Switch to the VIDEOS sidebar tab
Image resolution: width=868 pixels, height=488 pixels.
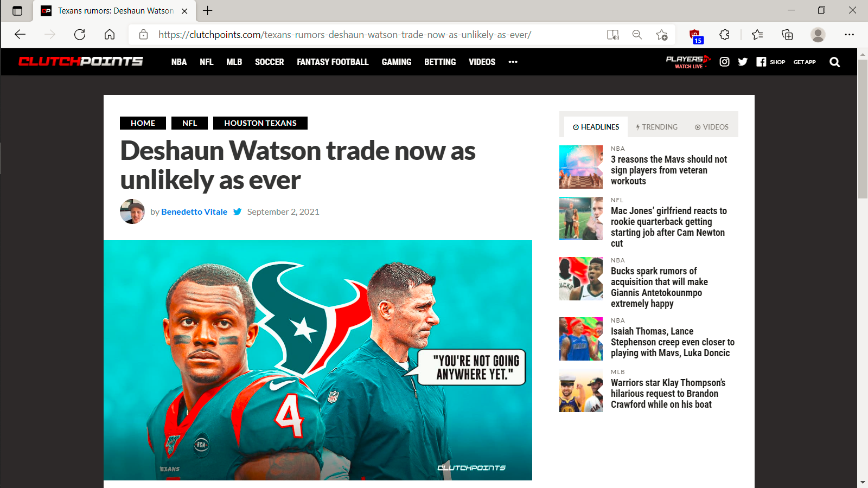click(x=711, y=127)
